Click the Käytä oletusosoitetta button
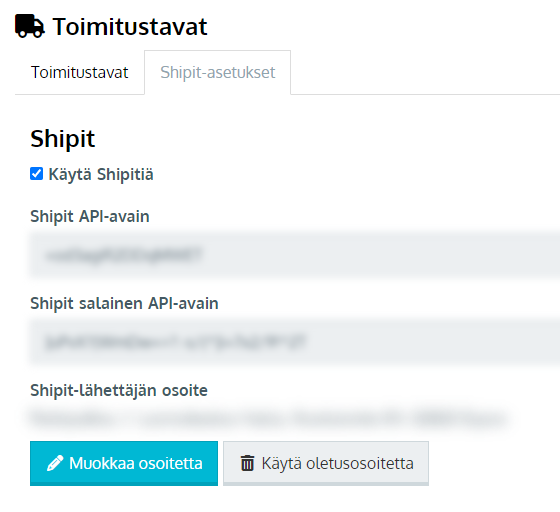The width and height of the screenshot is (560, 512). pyautogui.click(x=326, y=463)
